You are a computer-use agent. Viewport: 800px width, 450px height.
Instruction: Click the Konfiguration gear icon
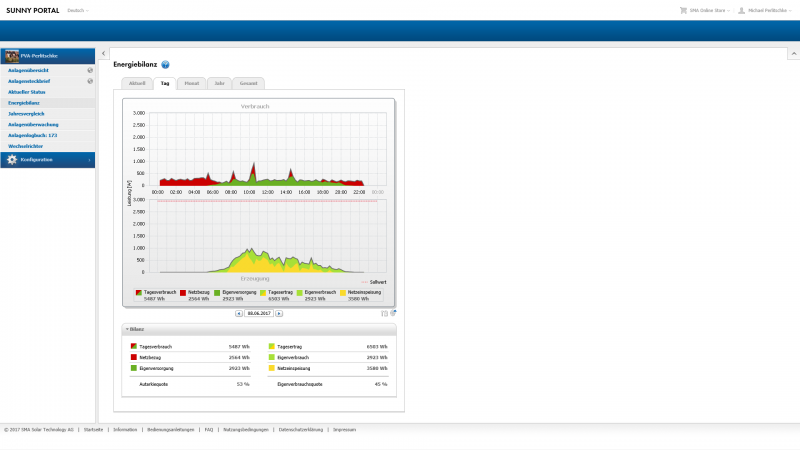point(12,160)
